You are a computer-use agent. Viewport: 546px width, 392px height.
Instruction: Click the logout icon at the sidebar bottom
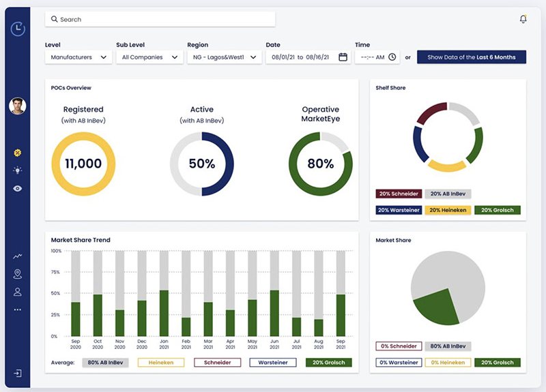click(x=18, y=373)
